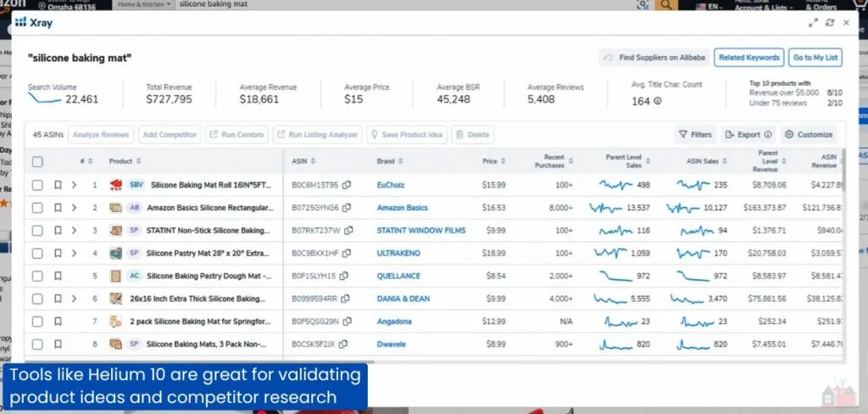The width and height of the screenshot is (868, 414).
Task: Copy ASIN B0CSK5F2JX with copy icon
Action: click(x=342, y=344)
